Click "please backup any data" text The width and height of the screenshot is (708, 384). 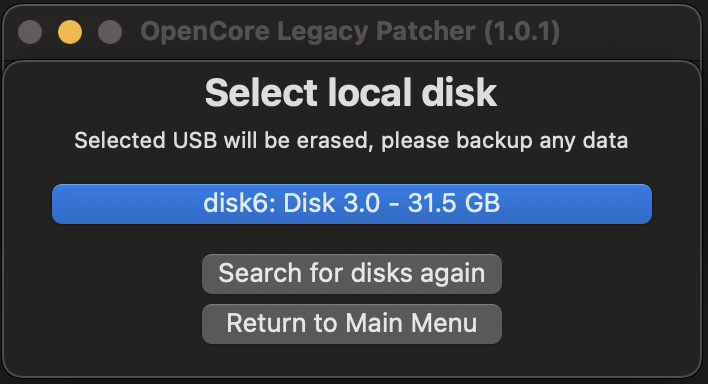coord(504,141)
